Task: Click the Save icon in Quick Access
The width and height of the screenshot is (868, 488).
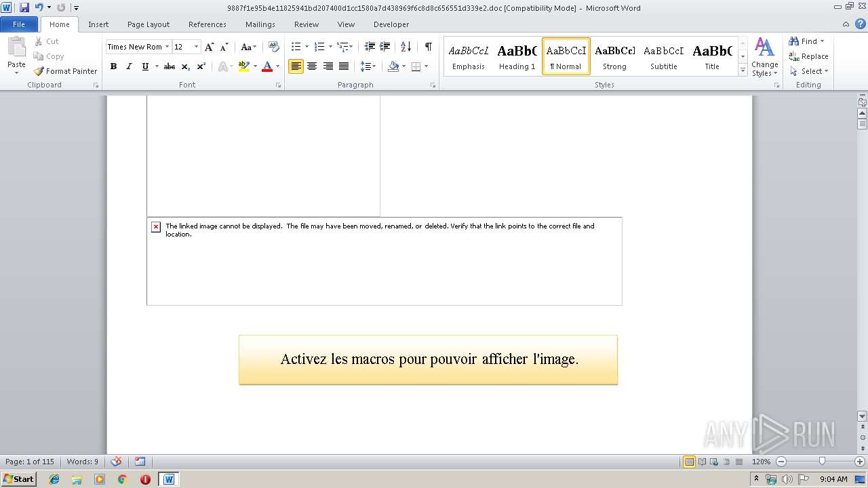Action: point(24,7)
